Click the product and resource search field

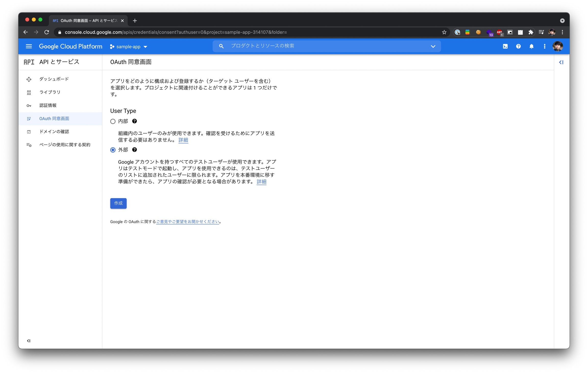(x=324, y=46)
